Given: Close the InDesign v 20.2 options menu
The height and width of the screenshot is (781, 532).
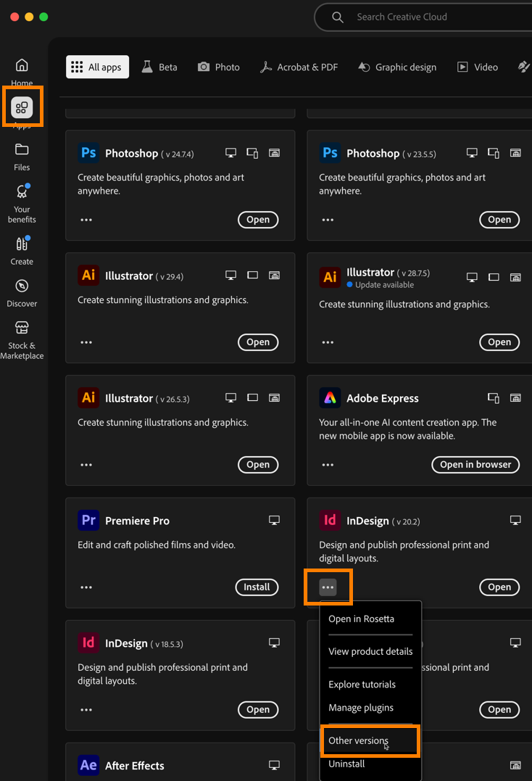Looking at the screenshot, I should click(x=328, y=587).
